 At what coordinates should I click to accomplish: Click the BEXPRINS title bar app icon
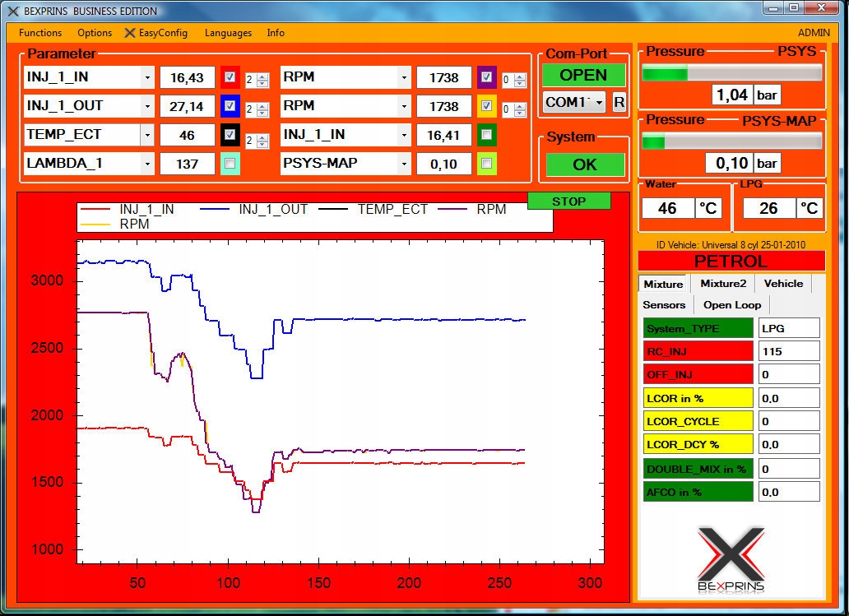[13, 11]
